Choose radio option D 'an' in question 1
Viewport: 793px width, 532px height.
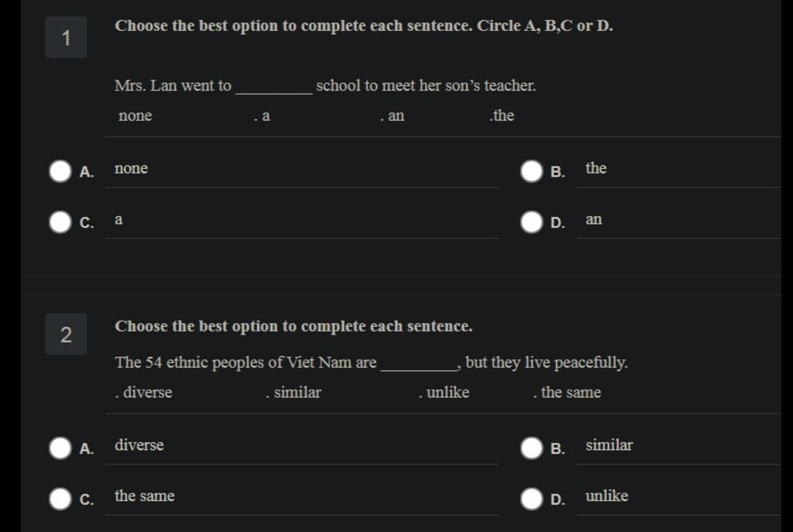point(531,222)
